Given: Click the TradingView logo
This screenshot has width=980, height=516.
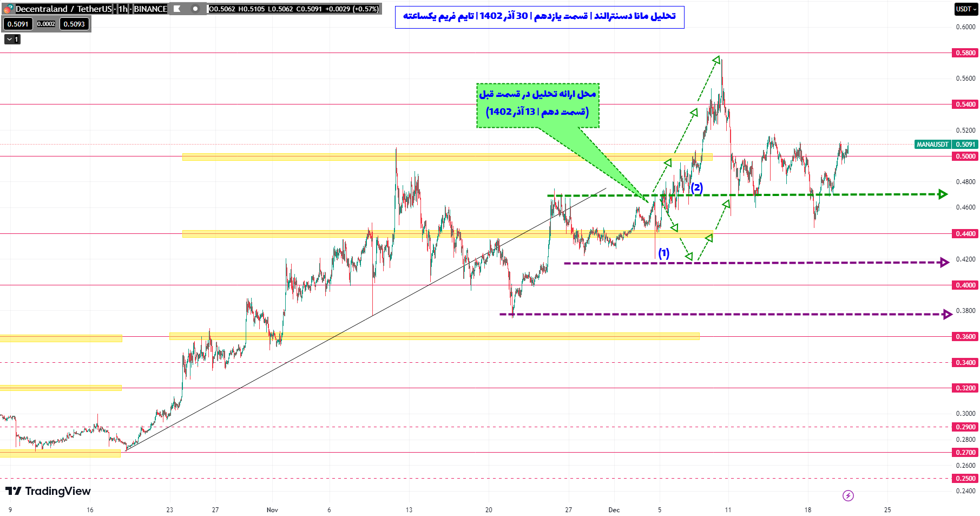Looking at the screenshot, I should 48,491.
